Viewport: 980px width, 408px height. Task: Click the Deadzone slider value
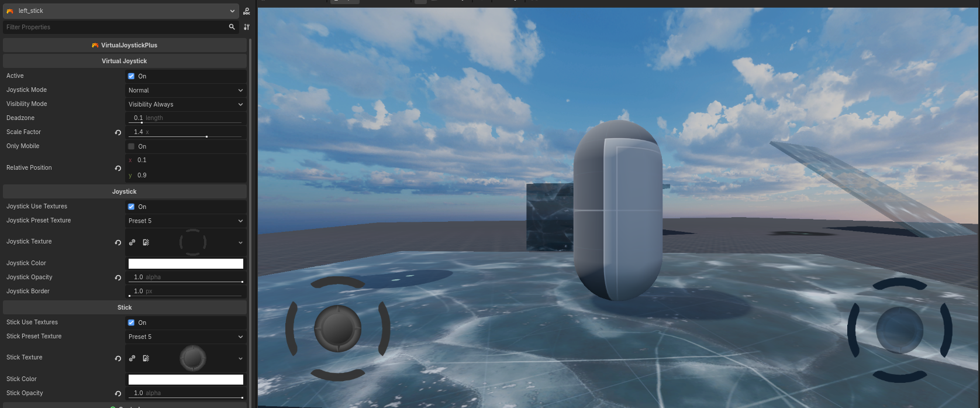click(x=186, y=118)
